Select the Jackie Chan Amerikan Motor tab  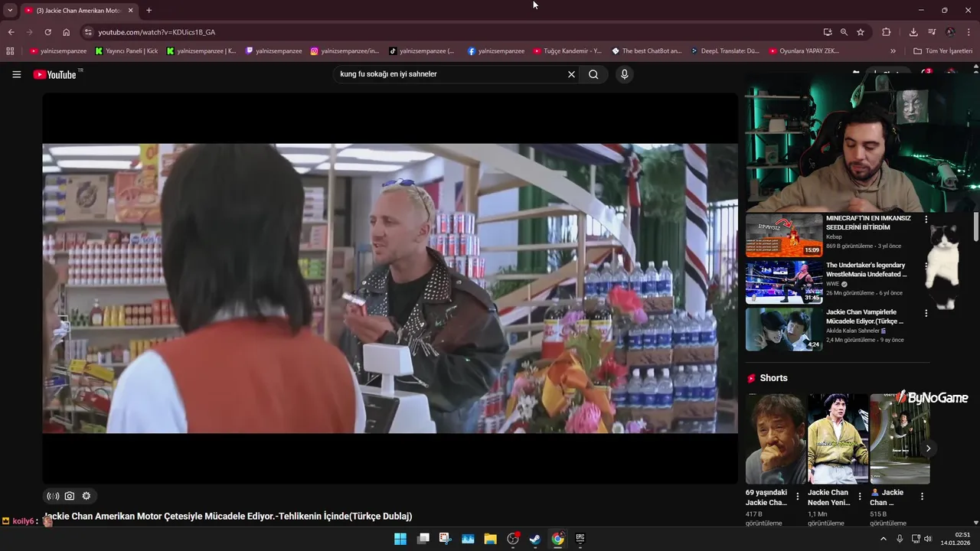[x=79, y=11]
